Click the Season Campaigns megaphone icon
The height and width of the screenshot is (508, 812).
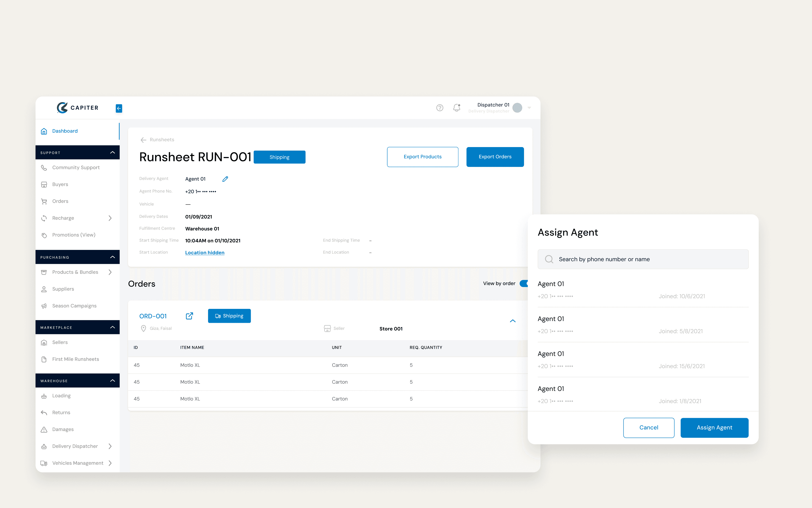point(44,306)
